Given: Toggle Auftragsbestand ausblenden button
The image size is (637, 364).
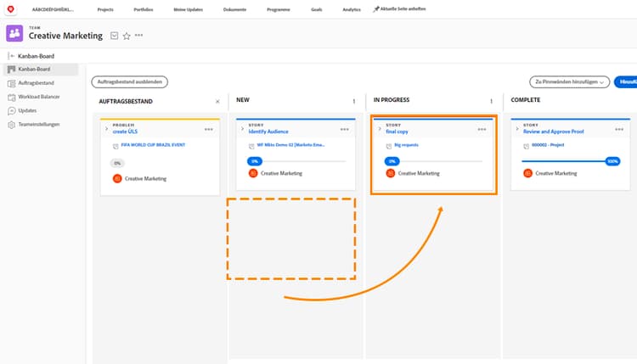Looking at the screenshot, I should point(130,81).
